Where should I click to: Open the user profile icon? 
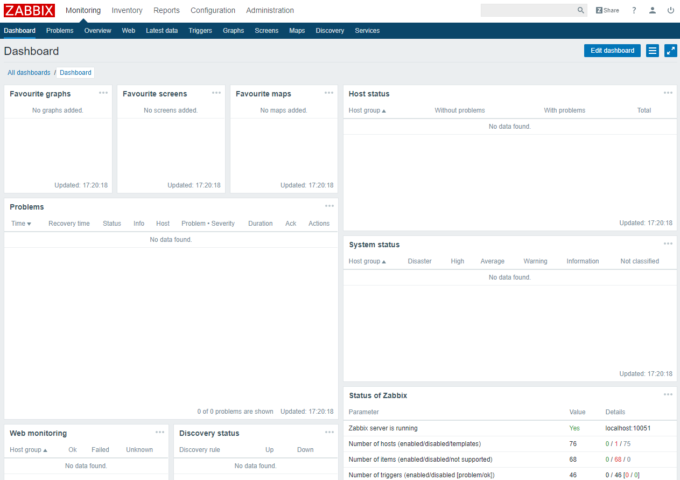pos(652,10)
